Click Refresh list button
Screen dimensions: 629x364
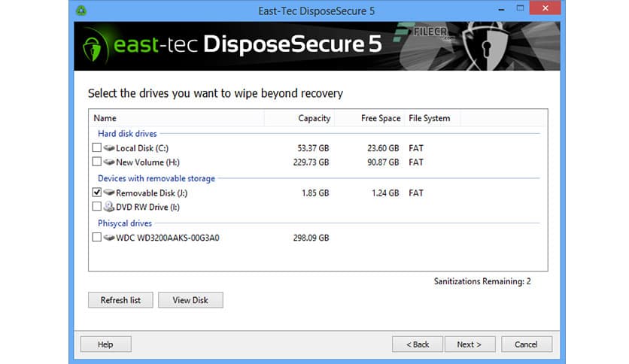coord(120,300)
